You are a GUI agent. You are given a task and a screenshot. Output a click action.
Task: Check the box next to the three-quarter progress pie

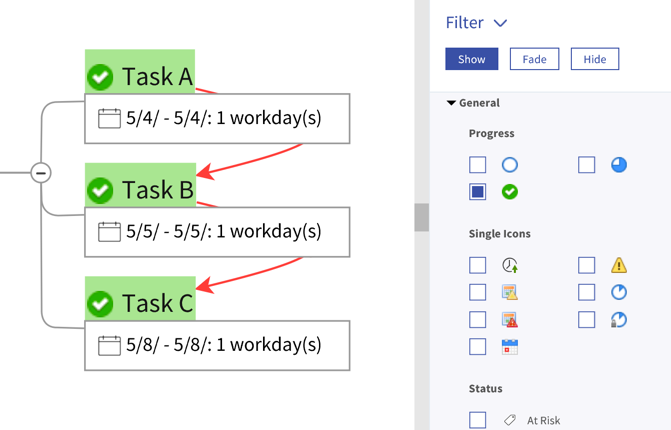point(587,165)
